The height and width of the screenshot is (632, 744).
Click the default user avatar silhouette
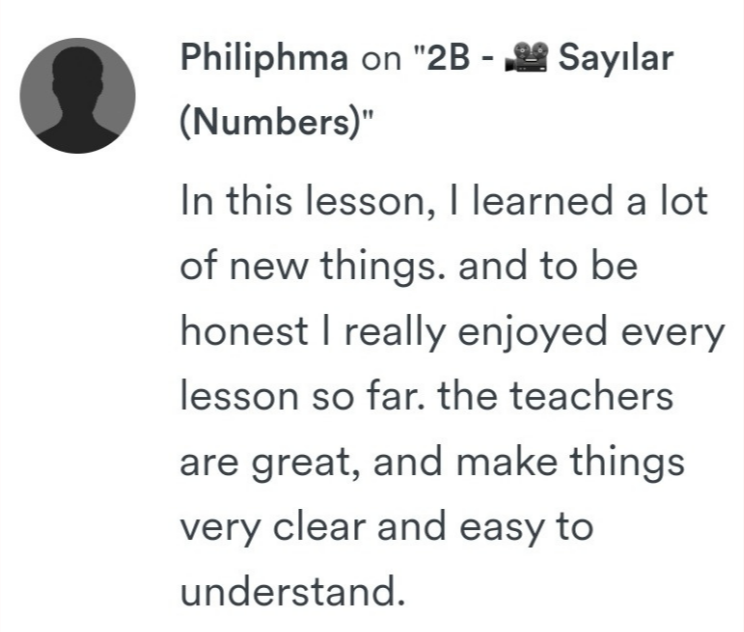pos(77,96)
